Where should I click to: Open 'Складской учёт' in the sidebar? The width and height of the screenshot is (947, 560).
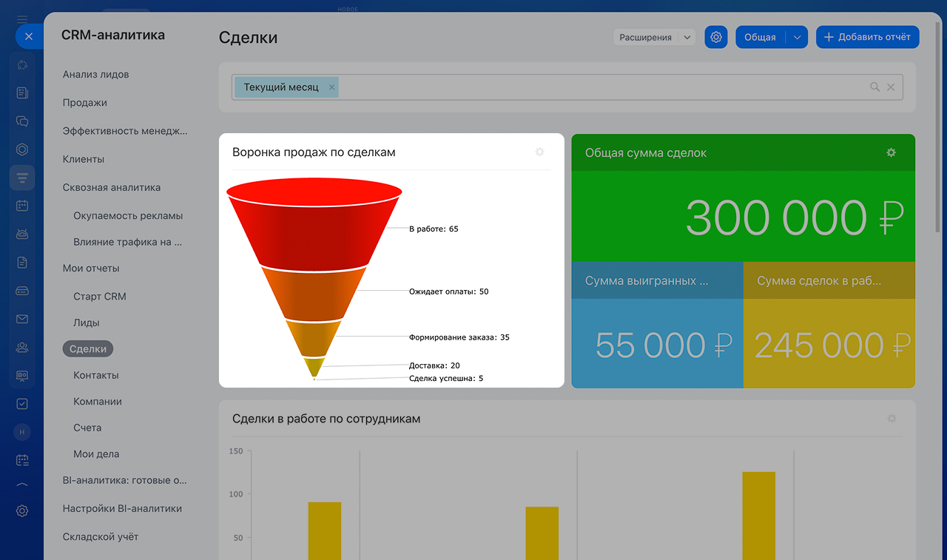pyautogui.click(x=101, y=537)
